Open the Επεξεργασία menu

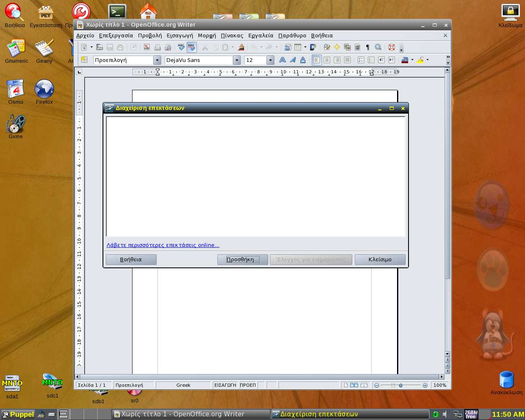click(x=116, y=36)
